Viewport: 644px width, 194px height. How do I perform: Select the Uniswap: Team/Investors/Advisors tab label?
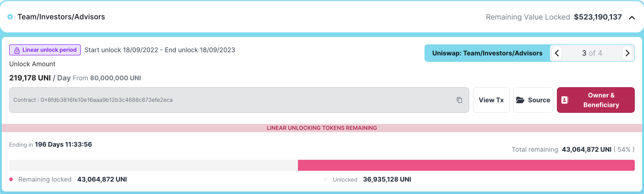tap(487, 53)
